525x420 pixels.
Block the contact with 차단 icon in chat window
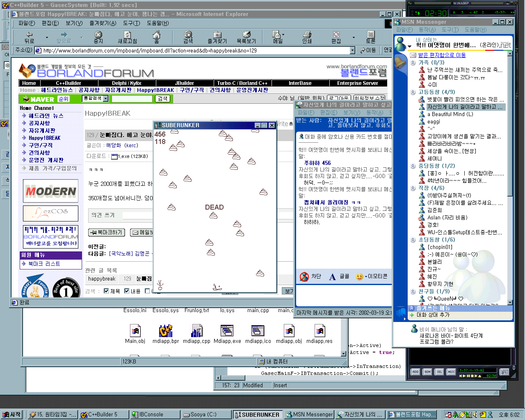pos(310,276)
